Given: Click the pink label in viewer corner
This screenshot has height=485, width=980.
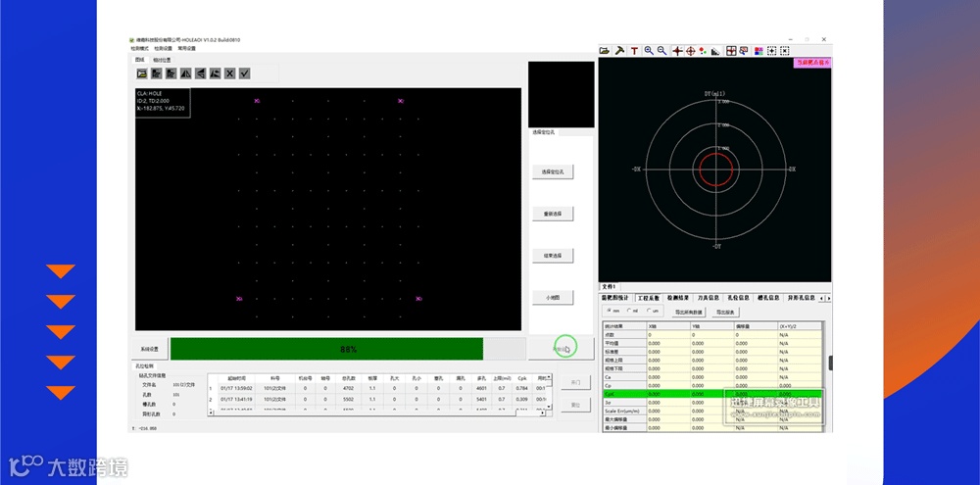Looking at the screenshot, I should 812,63.
